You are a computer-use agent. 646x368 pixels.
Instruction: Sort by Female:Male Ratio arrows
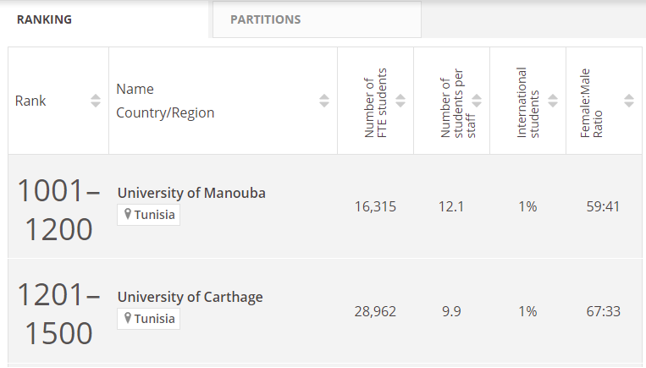629,101
